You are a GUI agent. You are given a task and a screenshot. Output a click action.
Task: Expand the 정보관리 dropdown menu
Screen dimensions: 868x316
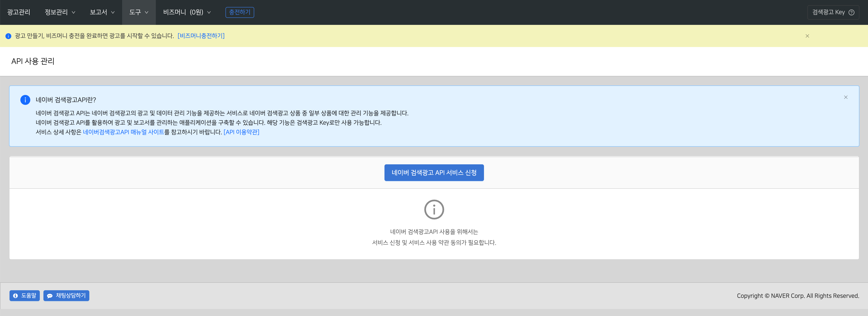pos(60,12)
